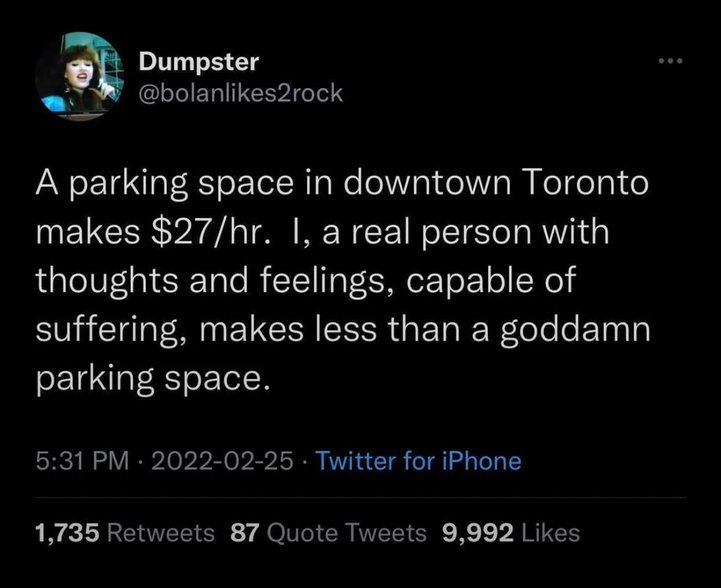Click the @bolanlikes2rock handle

tap(241, 93)
